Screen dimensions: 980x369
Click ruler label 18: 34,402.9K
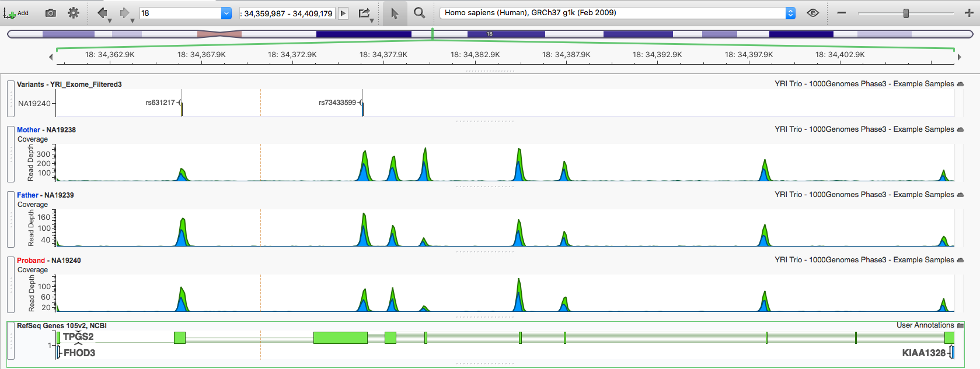tap(840, 55)
